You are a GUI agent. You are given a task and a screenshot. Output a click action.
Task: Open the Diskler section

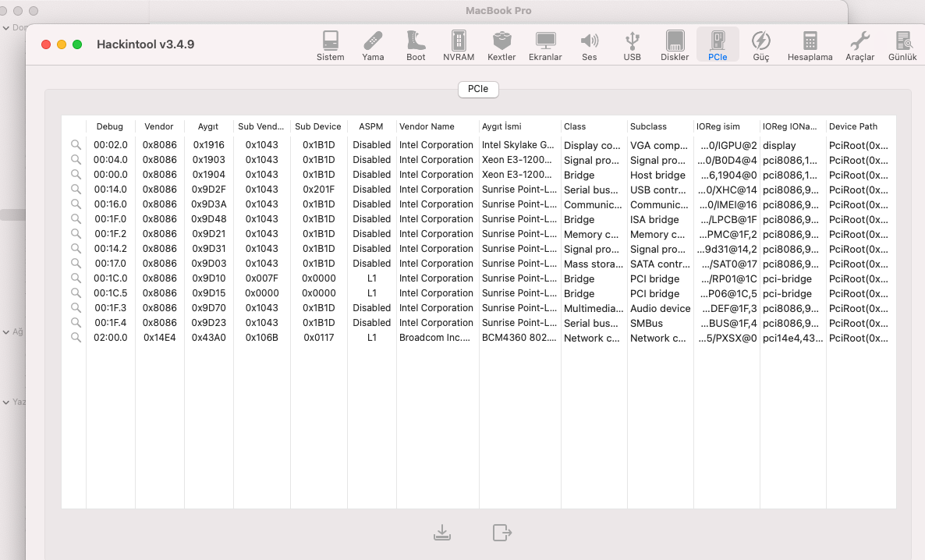(x=675, y=45)
